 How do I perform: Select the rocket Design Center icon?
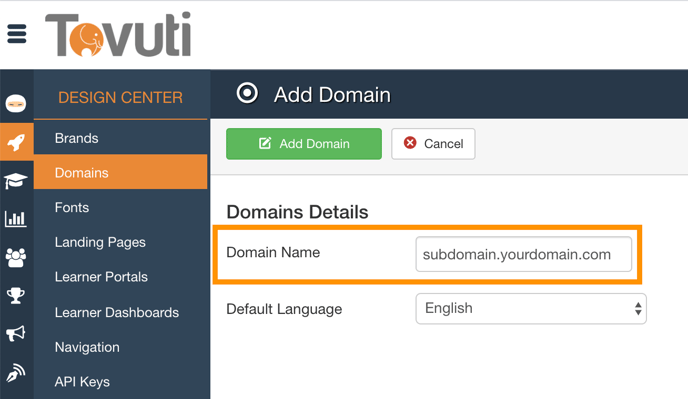[16, 142]
